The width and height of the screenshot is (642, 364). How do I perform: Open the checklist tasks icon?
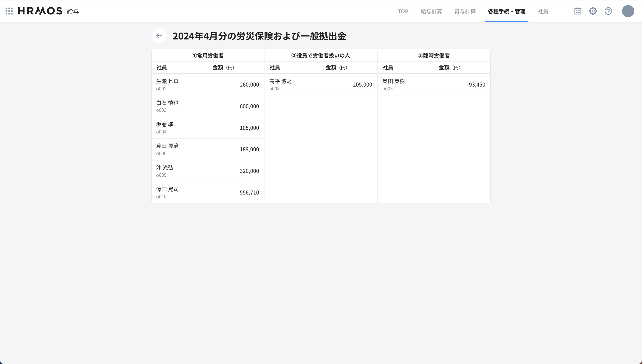click(x=578, y=11)
